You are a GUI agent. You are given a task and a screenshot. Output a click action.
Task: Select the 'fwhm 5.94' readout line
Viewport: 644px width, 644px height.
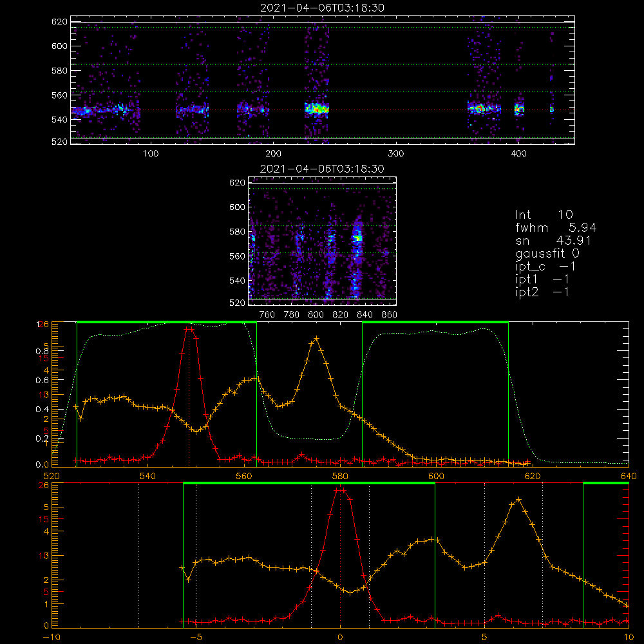click(556, 227)
